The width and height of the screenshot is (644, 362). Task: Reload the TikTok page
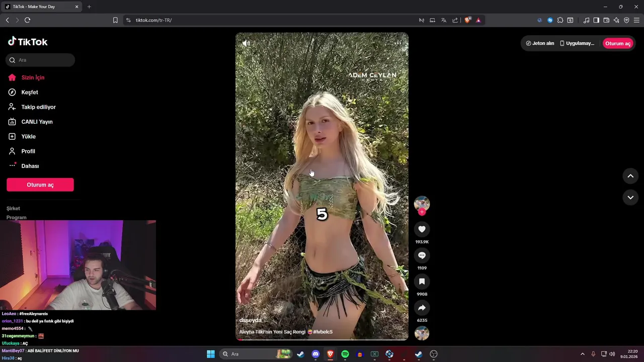27,20
